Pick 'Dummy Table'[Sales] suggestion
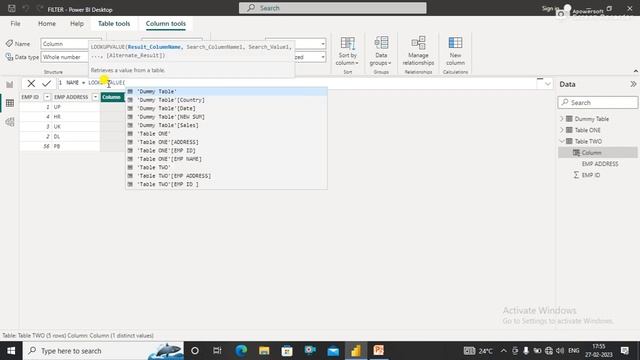 click(x=227, y=125)
